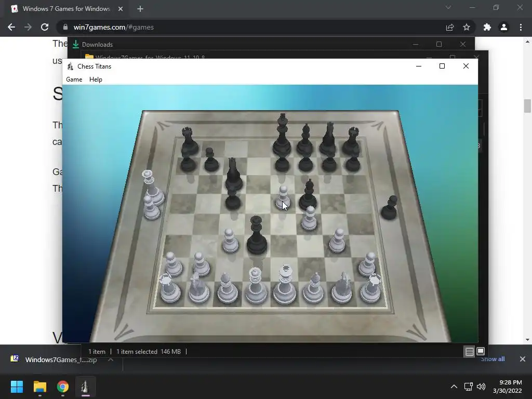Dismiss the Chrome downloads bar
Image resolution: width=532 pixels, height=399 pixels.
523,359
